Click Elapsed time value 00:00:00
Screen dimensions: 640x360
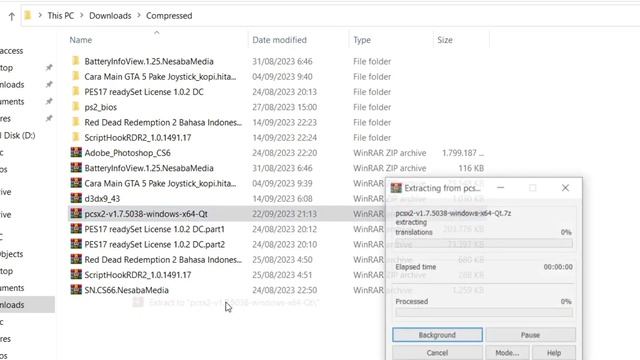[558, 267]
